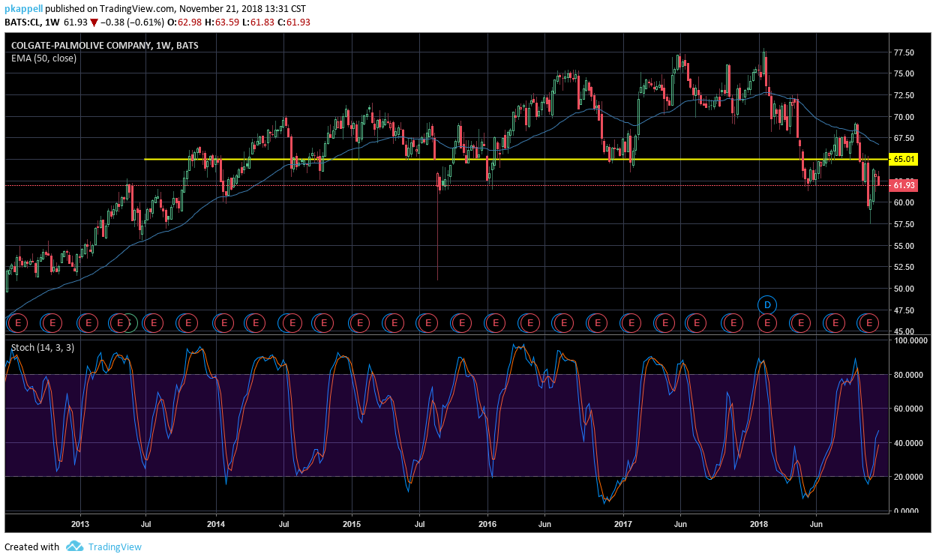
Task: Click the 72.50 price axis label
Action: click(x=903, y=95)
